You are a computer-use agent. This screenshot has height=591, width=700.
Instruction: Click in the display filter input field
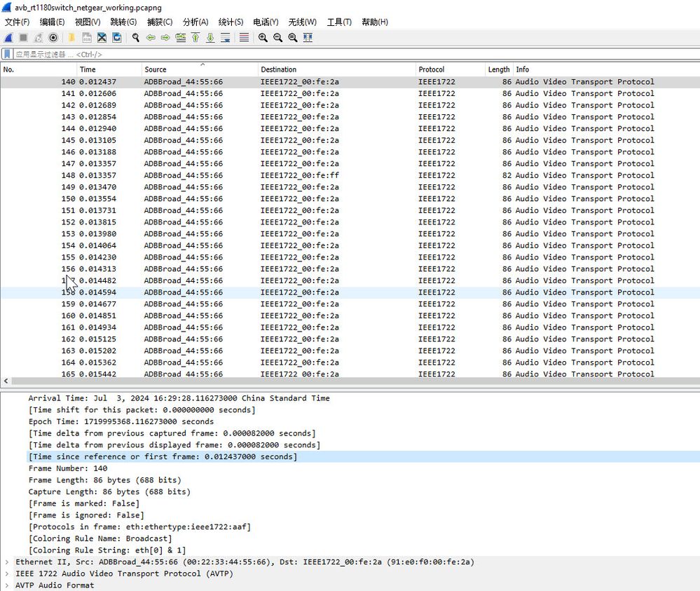tap(356, 54)
